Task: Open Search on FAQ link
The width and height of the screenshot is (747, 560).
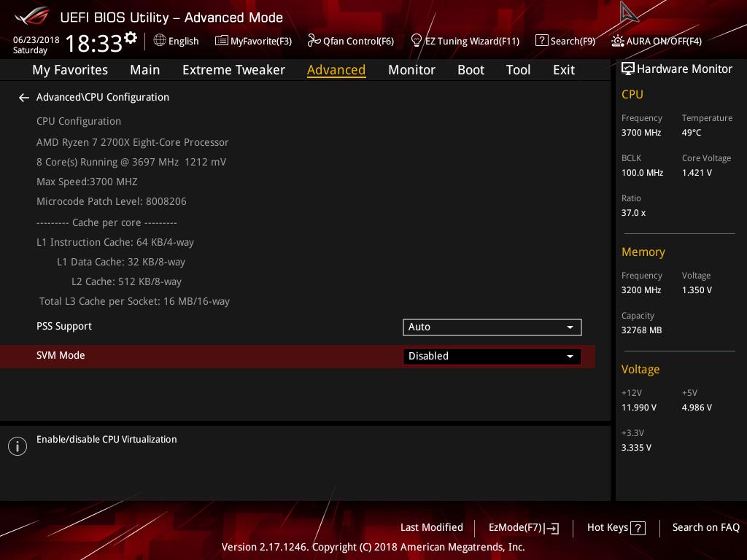Action: (x=705, y=527)
